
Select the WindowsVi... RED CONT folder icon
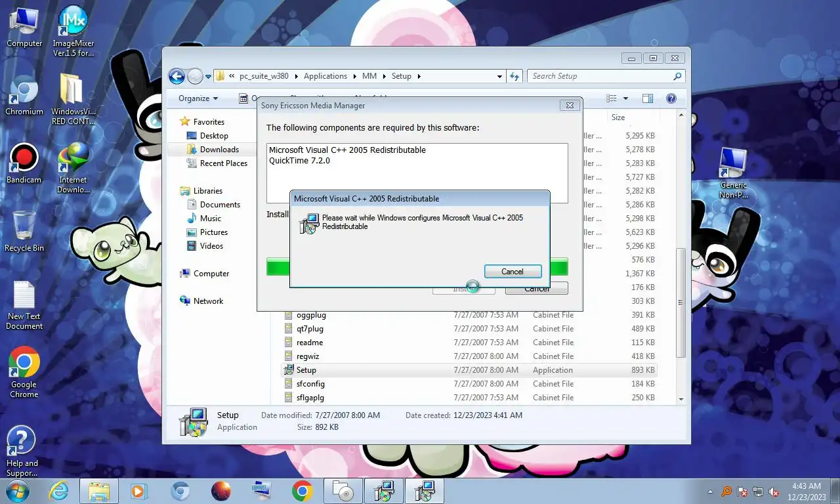coord(73,99)
